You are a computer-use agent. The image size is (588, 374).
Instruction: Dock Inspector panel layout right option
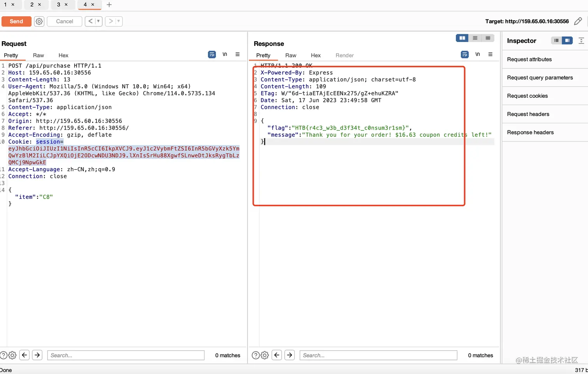pos(567,40)
